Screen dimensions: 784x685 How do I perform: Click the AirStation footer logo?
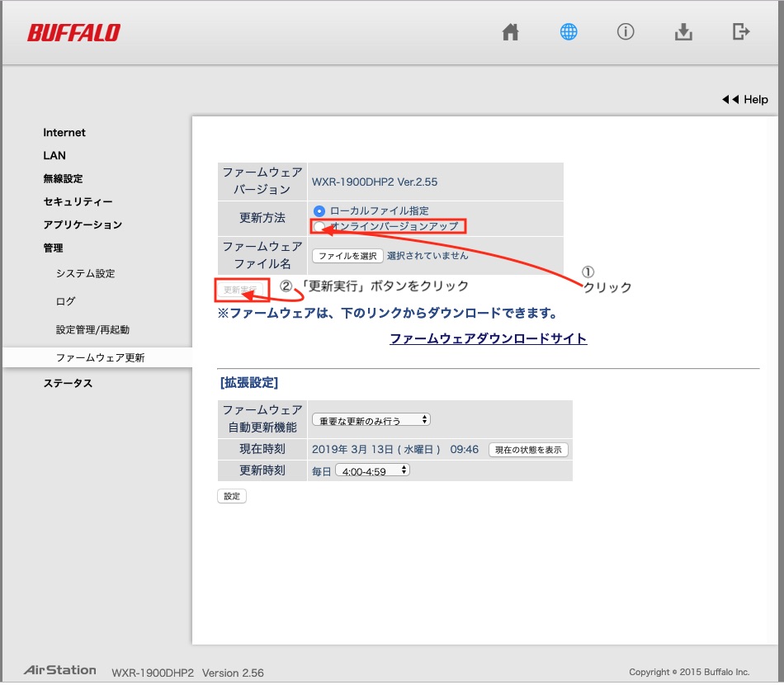pyautogui.click(x=60, y=670)
